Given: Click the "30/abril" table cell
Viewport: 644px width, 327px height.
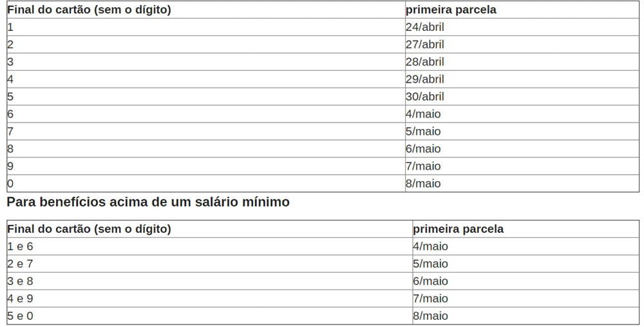Looking at the screenshot, I should click(425, 97).
